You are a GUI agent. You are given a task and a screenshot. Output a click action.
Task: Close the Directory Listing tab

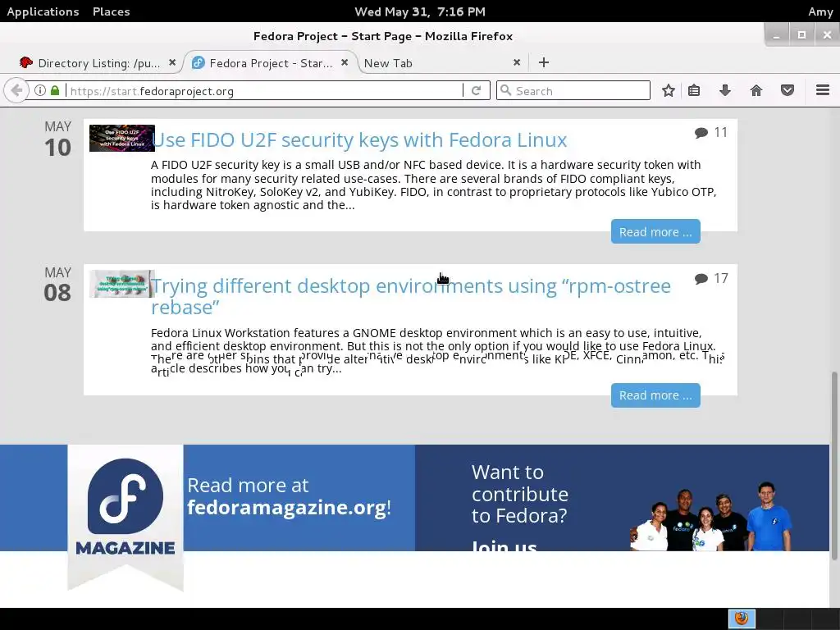coord(172,62)
